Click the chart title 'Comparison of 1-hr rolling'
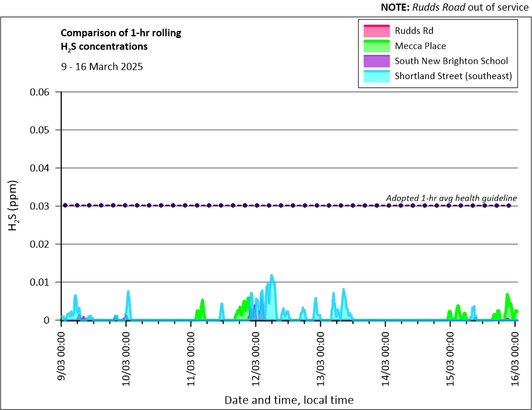The image size is (532, 410). click(x=121, y=33)
